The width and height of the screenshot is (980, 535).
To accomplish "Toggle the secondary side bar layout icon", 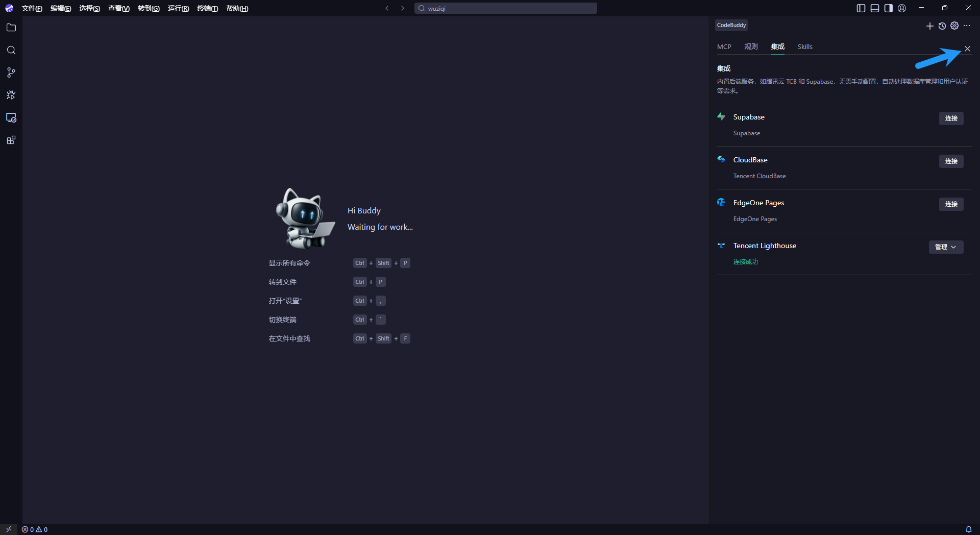I will coord(889,8).
